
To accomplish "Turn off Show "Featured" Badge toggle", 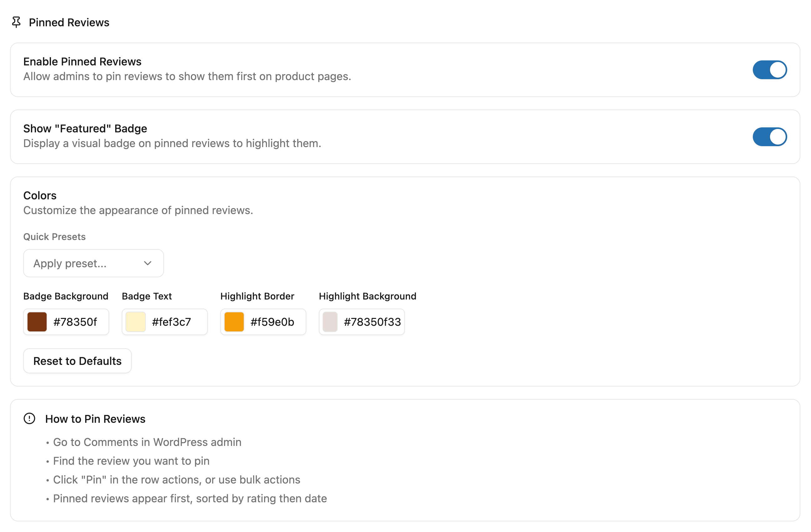I will coord(769,137).
